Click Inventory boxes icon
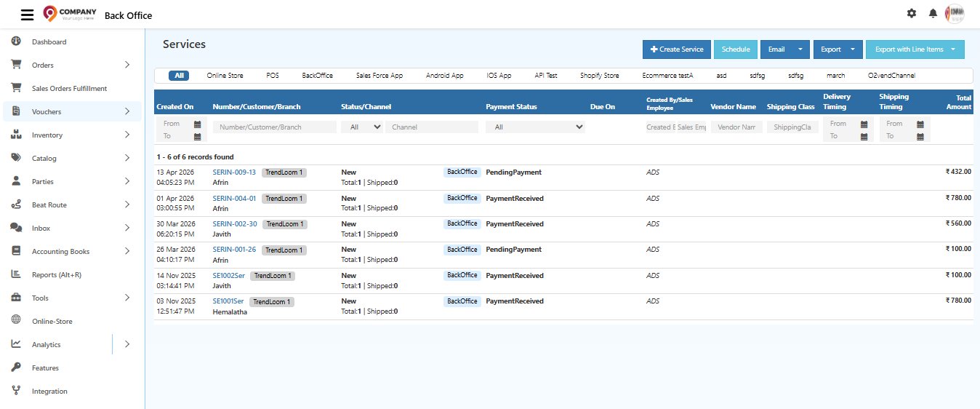Screen dimensions: 980x409 (16, 135)
